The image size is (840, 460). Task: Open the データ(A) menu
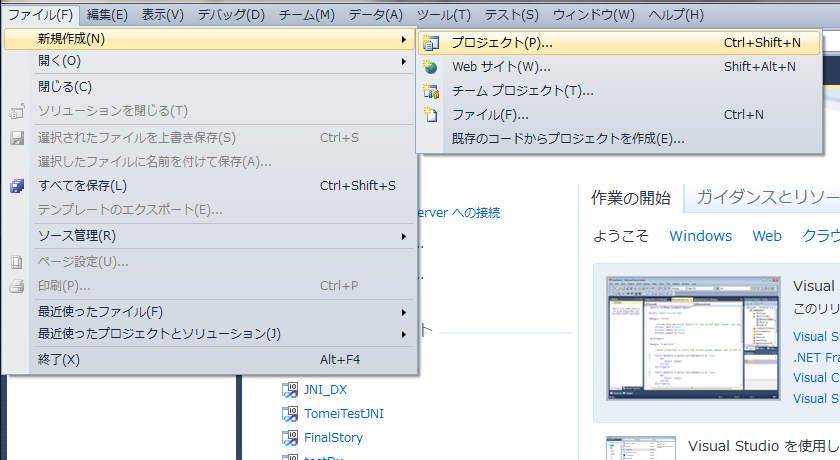376,15
